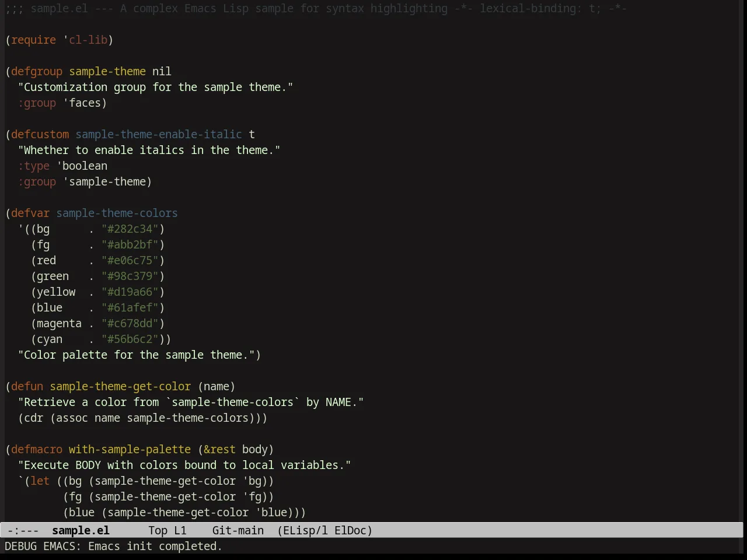Click 'sample-theme-colors' after defvar
Image resolution: width=747 pixels, height=560 pixels.
coord(117,213)
